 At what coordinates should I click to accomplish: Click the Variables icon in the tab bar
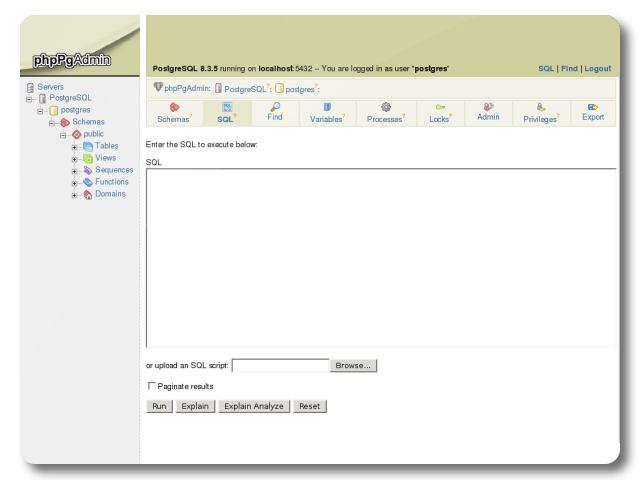pyautogui.click(x=326, y=106)
